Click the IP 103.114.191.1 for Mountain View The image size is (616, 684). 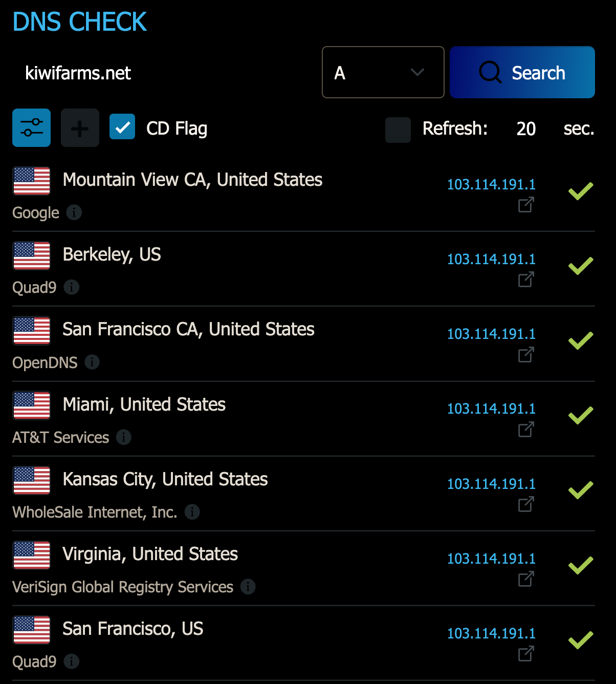pyautogui.click(x=491, y=184)
